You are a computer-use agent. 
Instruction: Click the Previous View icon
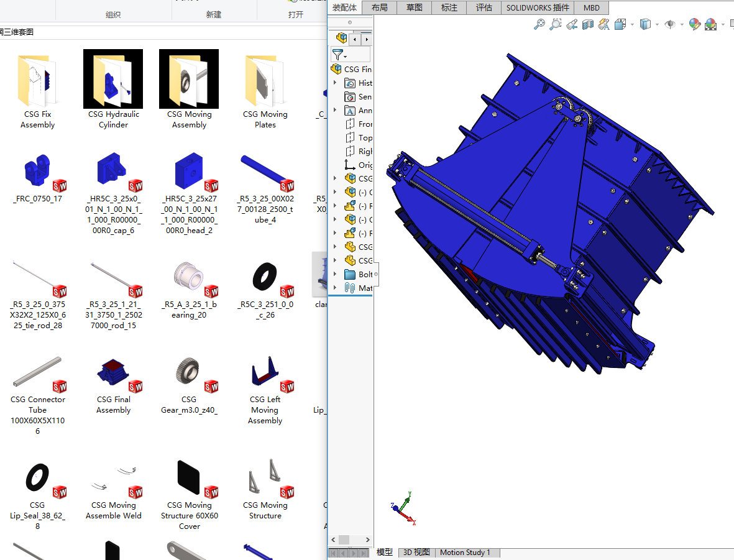[572, 24]
